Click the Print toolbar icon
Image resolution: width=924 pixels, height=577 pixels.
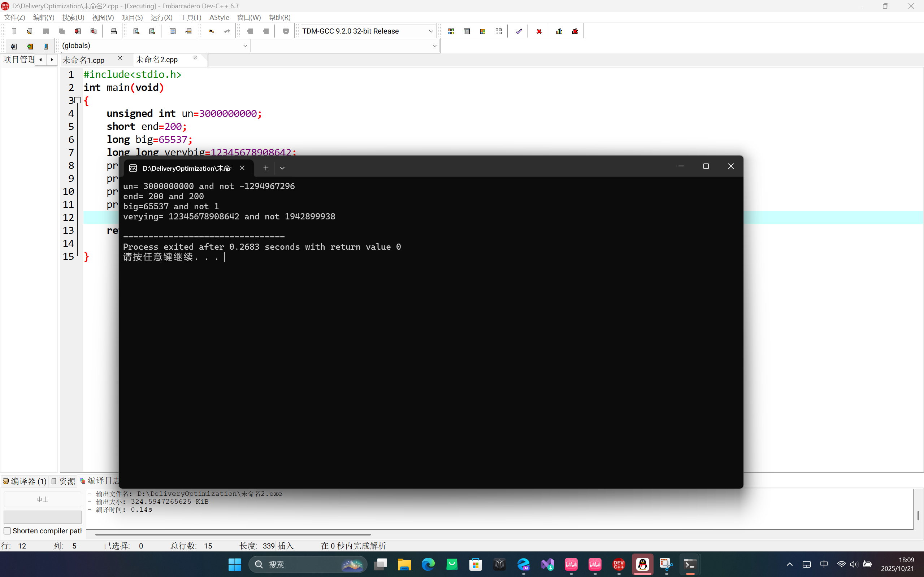point(113,31)
